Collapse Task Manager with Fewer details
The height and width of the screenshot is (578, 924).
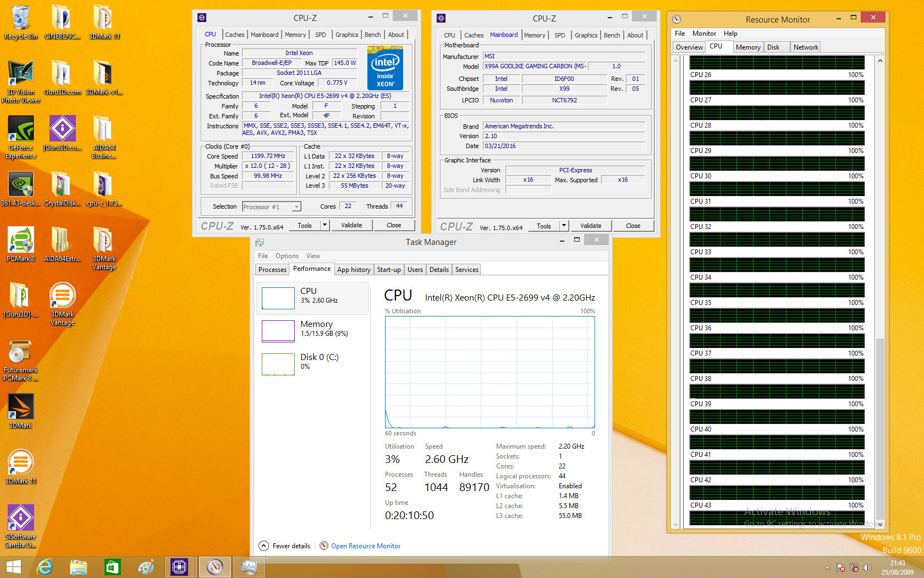pyautogui.click(x=284, y=546)
